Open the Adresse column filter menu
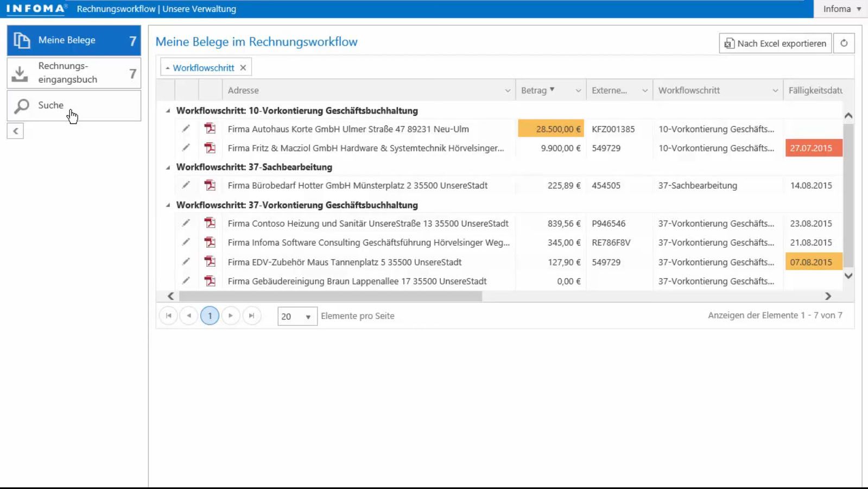868x489 pixels. pyautogui.click(x=508, y=91)
